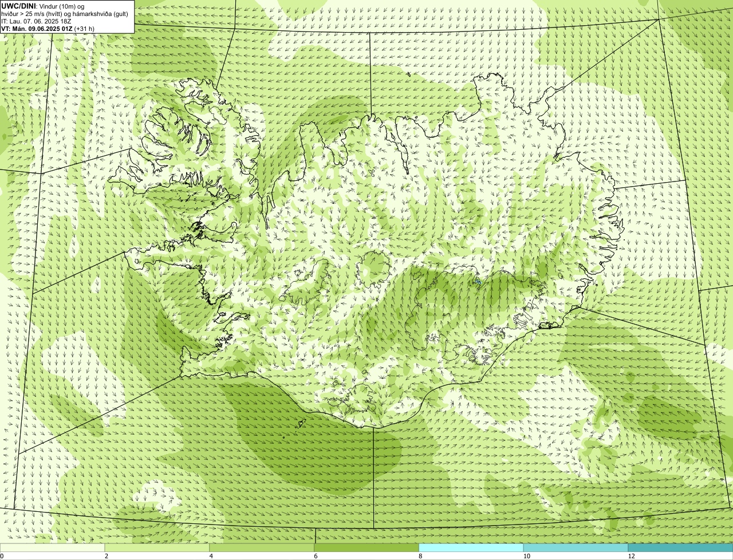Click the "12" scale tick label

[x=631, y=556]
